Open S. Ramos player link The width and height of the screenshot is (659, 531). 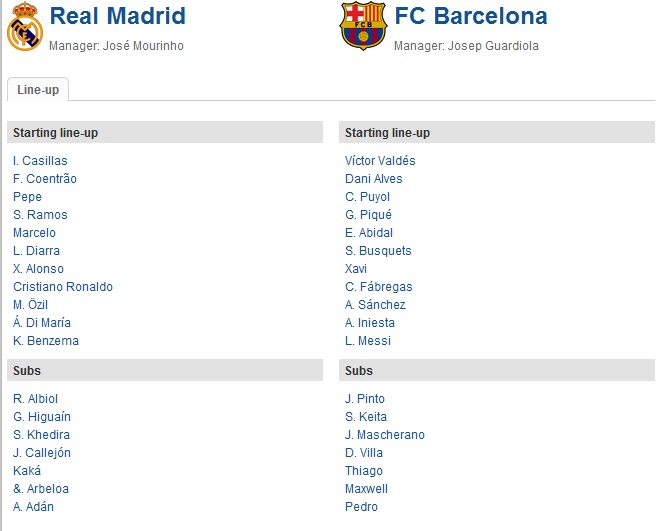coord(40,215)
